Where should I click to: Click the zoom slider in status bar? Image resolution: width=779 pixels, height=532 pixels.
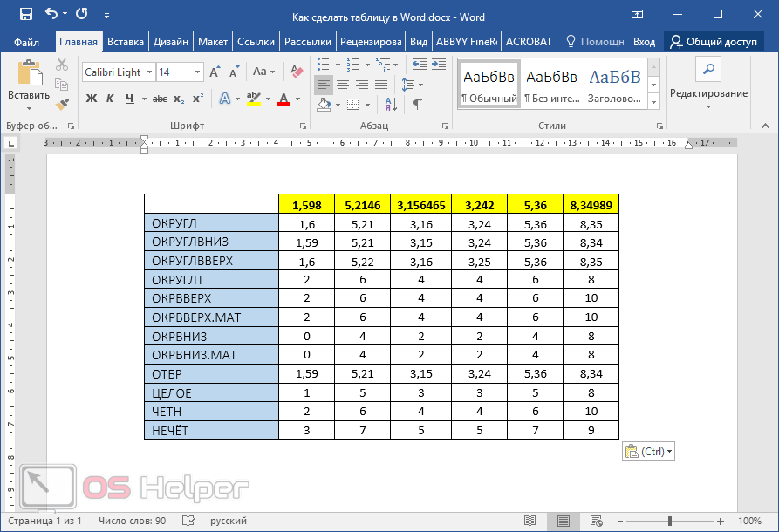coord(670,521)
